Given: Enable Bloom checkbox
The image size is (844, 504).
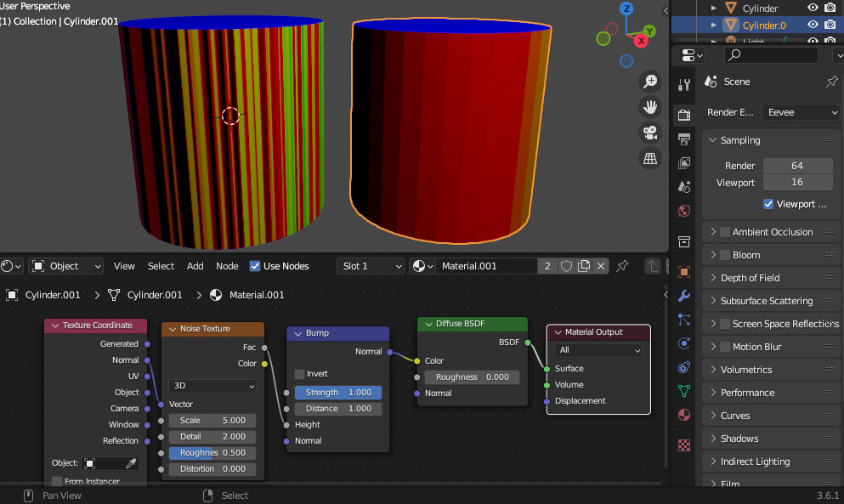Looking at the screenshot, I should tap(725, 255).
